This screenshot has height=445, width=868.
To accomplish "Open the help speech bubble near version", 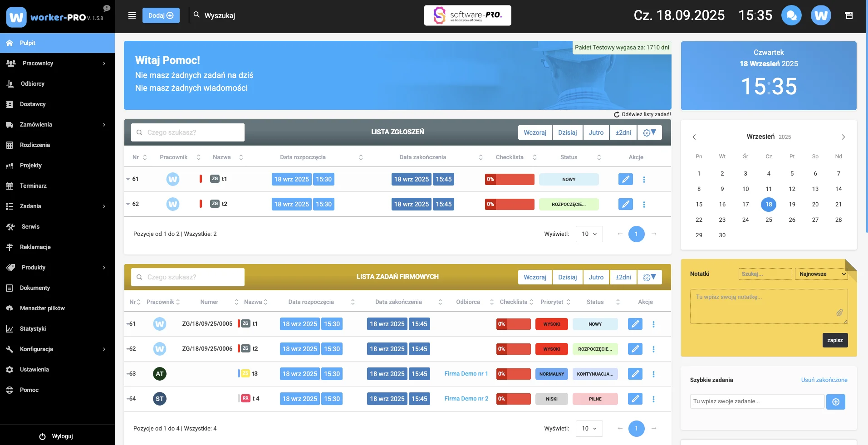I will (107, 8).
